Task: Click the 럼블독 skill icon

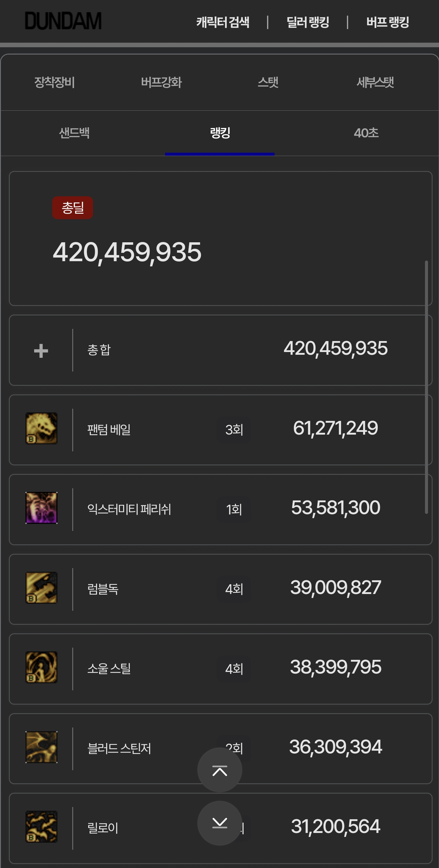Action: (41, 588)
